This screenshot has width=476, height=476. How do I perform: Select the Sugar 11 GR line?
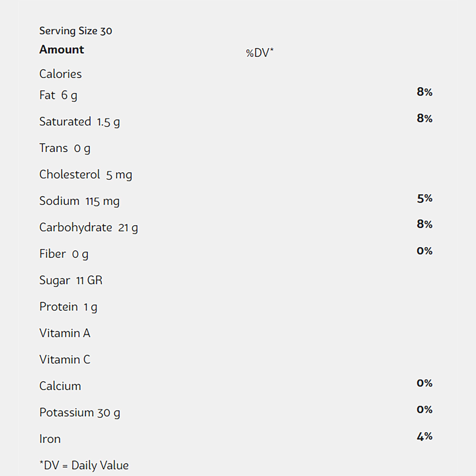click(x=71, y=280)
